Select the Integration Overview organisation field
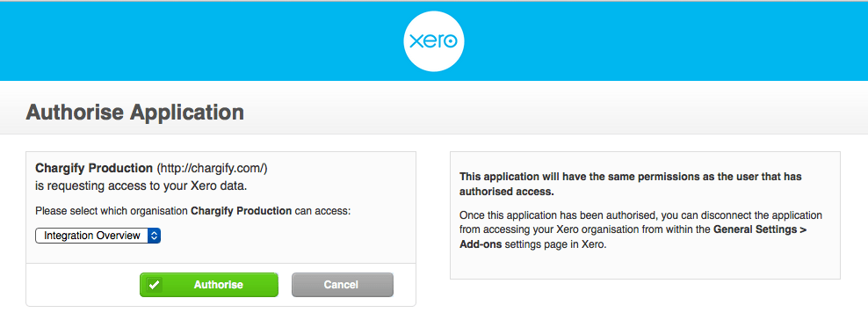The image size is (868, 320). [x=98, y=236]
